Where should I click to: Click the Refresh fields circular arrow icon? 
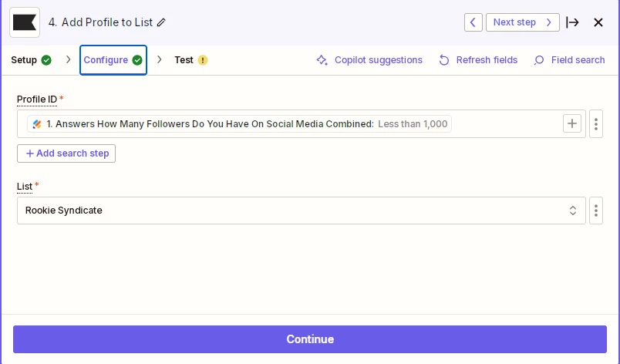click(x=444, y=60)
